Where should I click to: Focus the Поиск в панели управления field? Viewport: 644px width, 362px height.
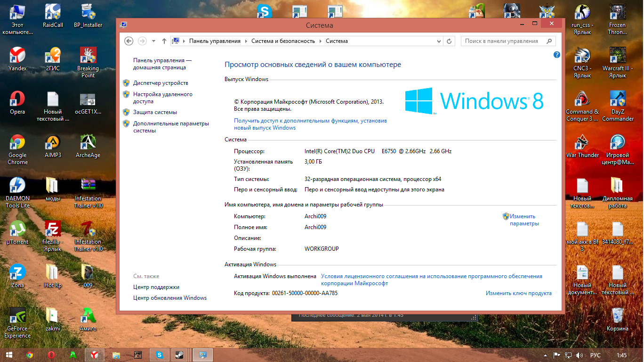pyautogui.click(x=508, y=41)
